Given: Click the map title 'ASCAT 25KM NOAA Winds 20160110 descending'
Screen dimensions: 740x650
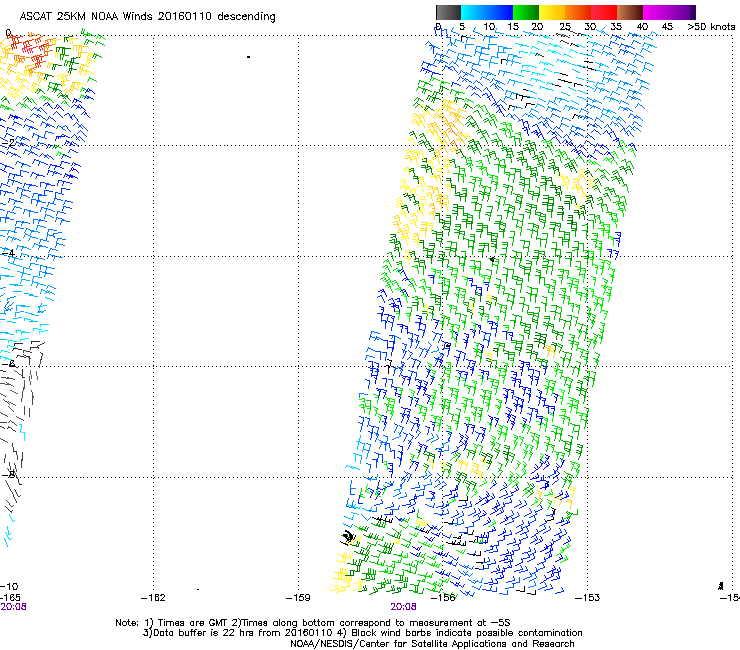Looking at the screenshot, I should pyautogui.click(x=147, y=16).
